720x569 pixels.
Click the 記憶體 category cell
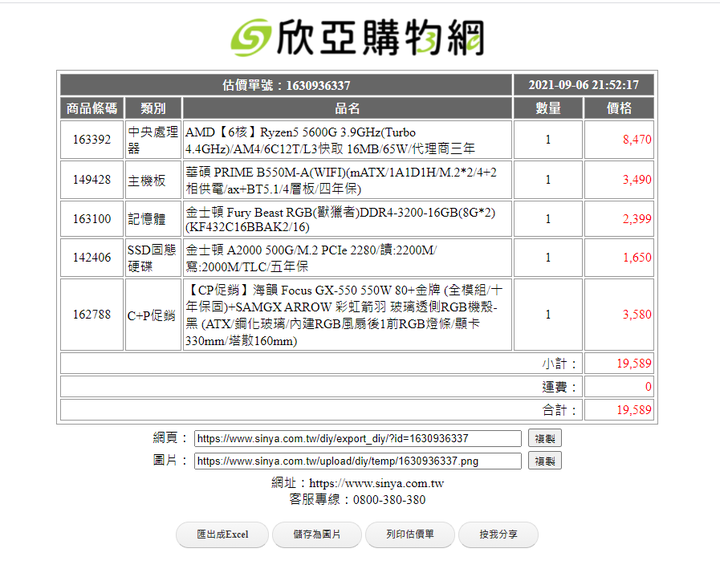tap(153, 219)
